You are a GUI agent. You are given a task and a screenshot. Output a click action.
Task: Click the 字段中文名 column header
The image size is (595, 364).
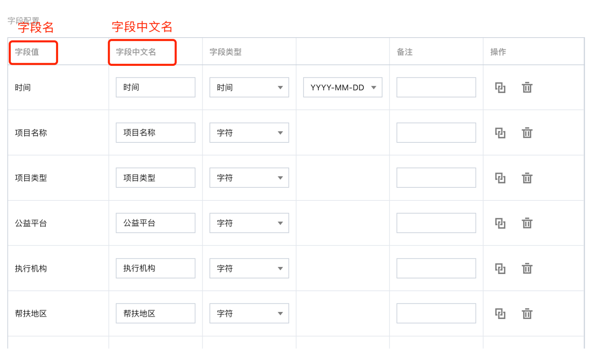click(x=136, y=52)
